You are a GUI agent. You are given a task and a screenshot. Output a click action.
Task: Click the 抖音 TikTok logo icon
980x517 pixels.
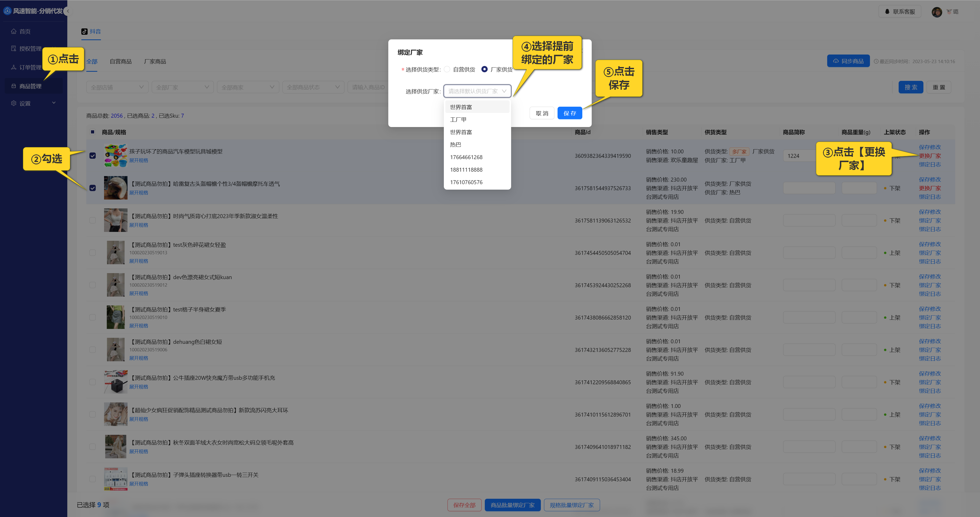(84, 32)
